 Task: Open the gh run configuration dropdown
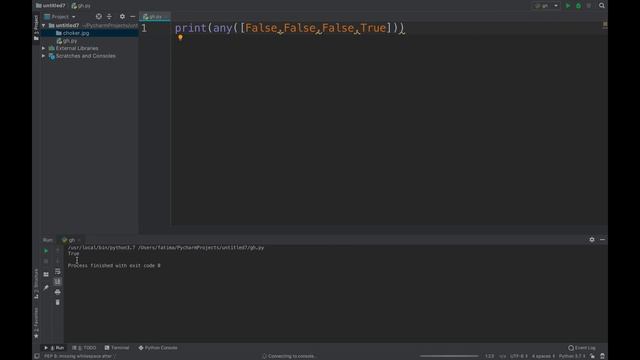click(546, 6)
